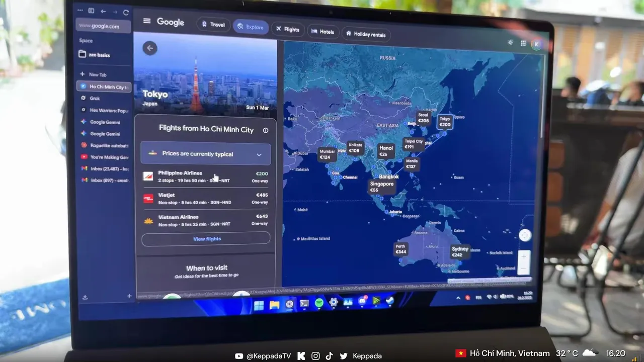Viewport: 644px width, 362px height.
Task: Open the Google account avatar K
Action: 536,45
